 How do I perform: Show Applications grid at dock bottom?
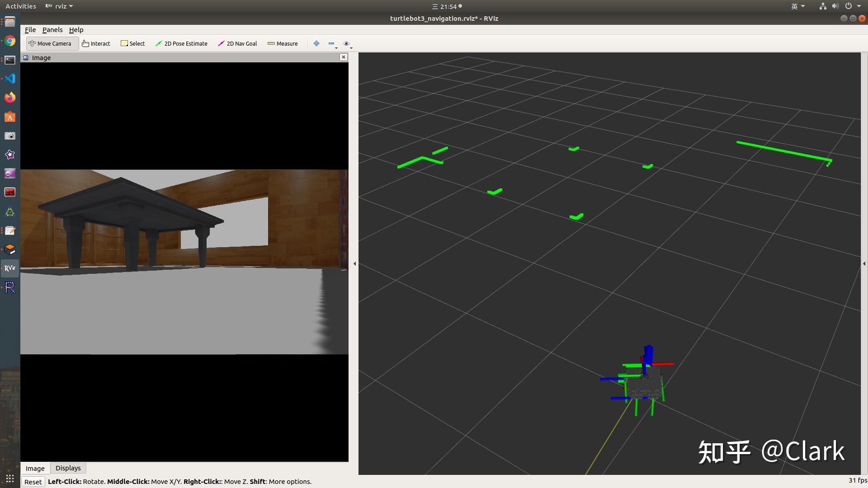point(10,479)
